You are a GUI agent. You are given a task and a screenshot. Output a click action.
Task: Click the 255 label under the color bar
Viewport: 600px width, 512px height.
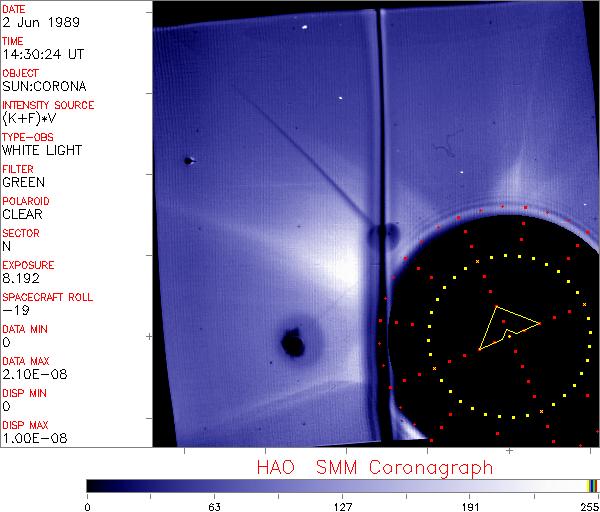pos(588,504)
